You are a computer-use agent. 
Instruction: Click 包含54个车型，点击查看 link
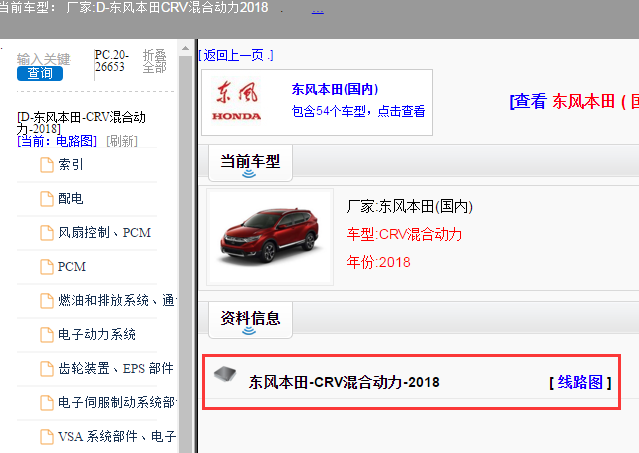pyautogui.click(x=358, y=111)
